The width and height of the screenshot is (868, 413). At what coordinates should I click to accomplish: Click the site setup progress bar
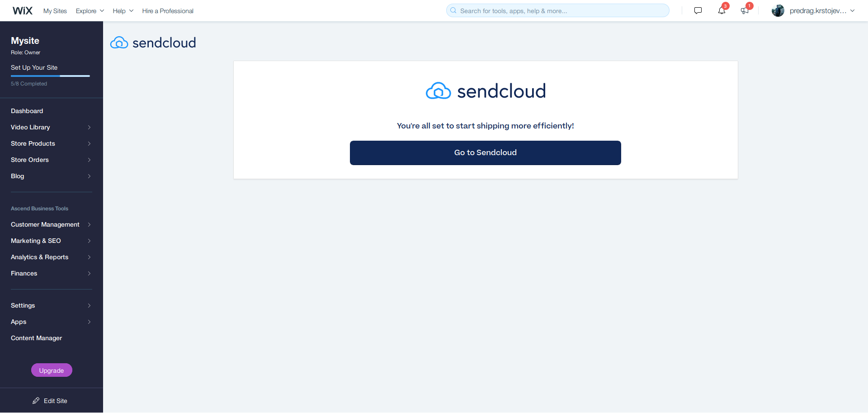50,76
